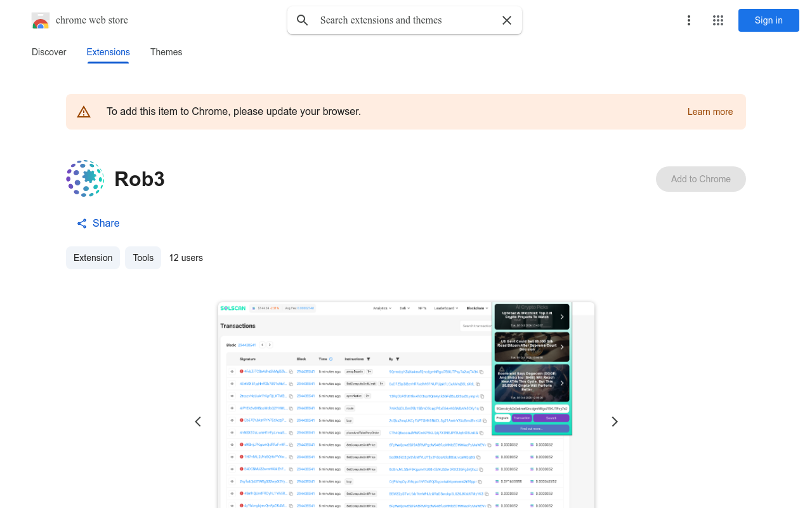
Task: Select the Extensions tab
Action: coord(108,52)
